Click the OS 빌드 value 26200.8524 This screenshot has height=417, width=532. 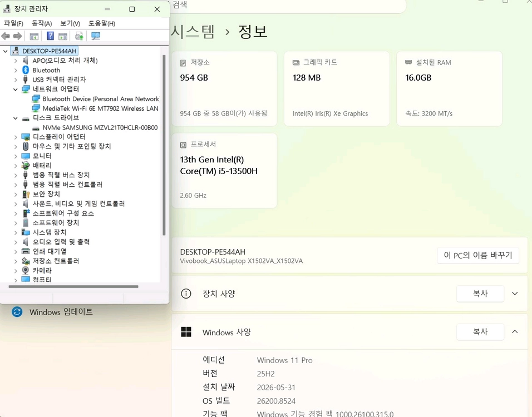pyautogui.click(x=276, y=401)
